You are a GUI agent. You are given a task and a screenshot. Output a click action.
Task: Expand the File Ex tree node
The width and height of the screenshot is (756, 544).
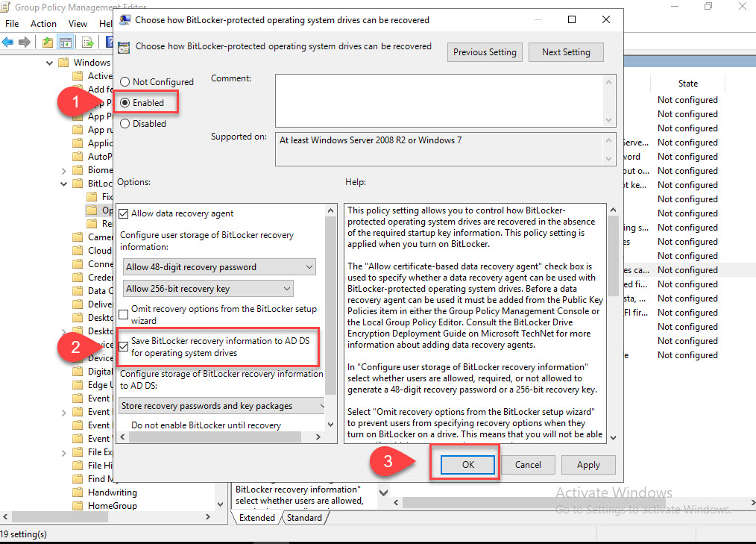[x=63, y=453]
